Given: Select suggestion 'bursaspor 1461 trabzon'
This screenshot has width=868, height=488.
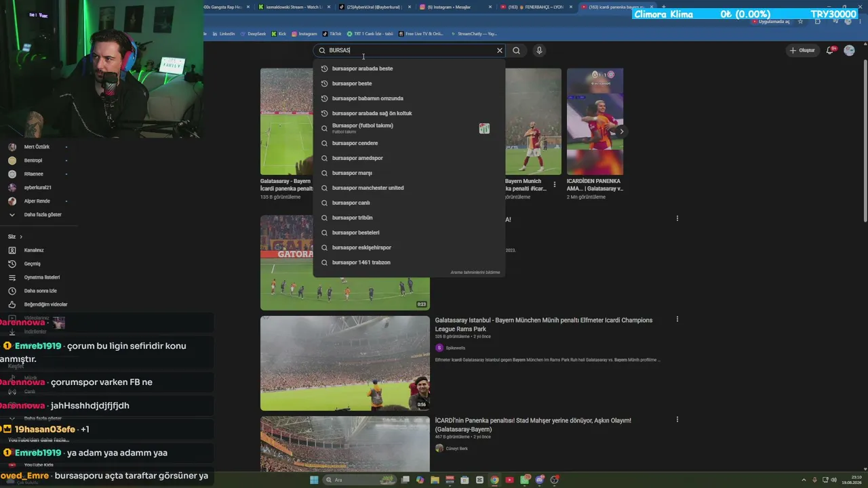Looking at the screenshot, I should click(x=409, y=262).
